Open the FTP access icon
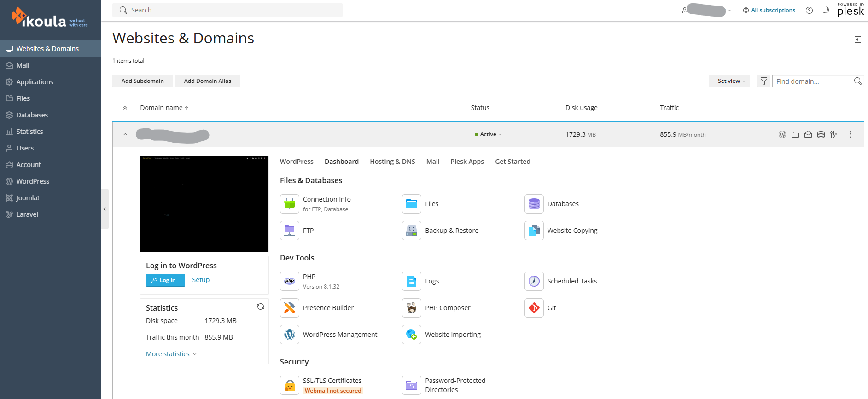Image resolution: width=868 pixels, height=399 pixels. pos(290,231)
